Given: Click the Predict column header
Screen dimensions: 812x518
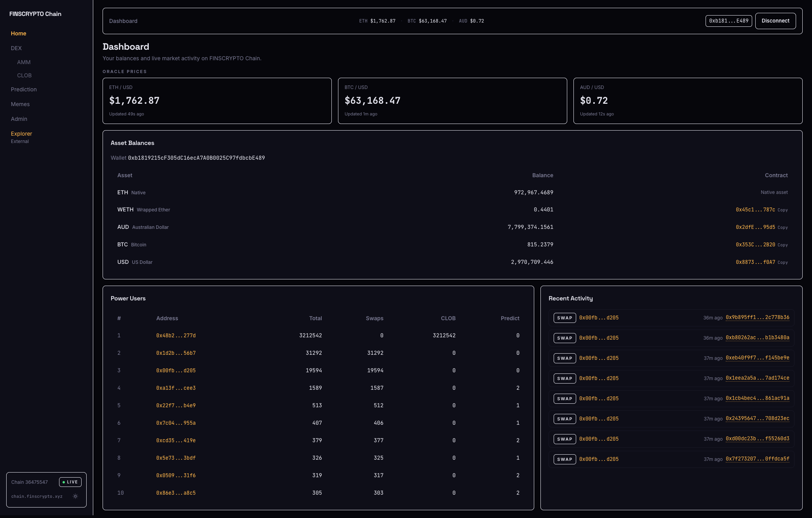Looking at the screenshot, I should pyautogui.click(x=510, y=318).
